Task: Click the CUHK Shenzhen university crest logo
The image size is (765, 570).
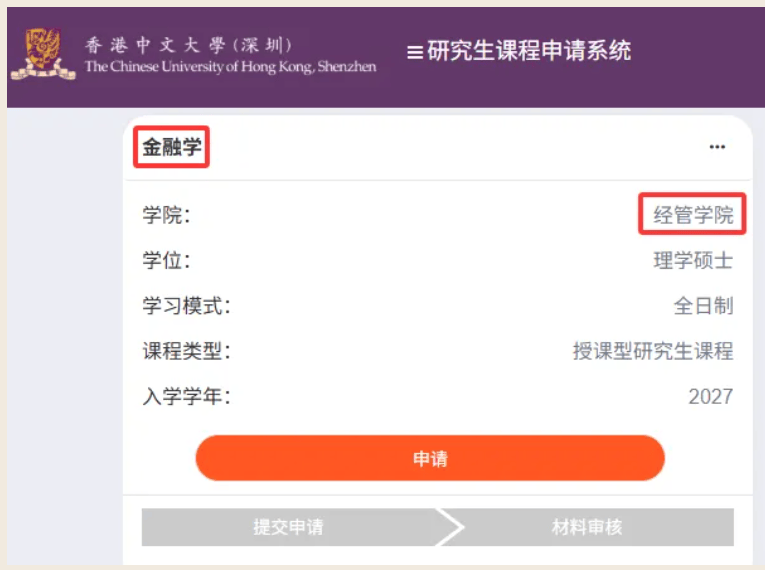Action: 43,54
